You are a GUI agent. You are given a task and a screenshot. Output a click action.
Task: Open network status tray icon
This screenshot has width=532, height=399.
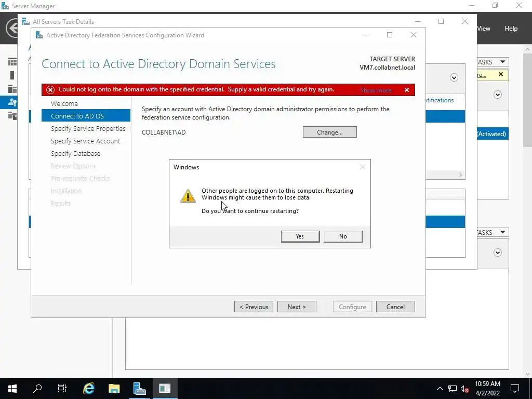[x=453, y=389]
